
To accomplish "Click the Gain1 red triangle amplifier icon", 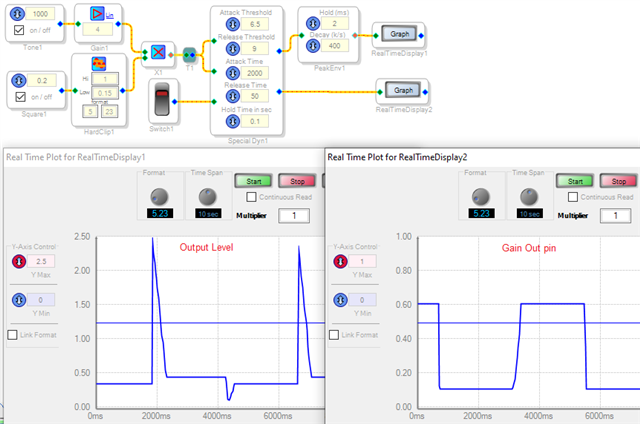I will click(x=97, y=13).
